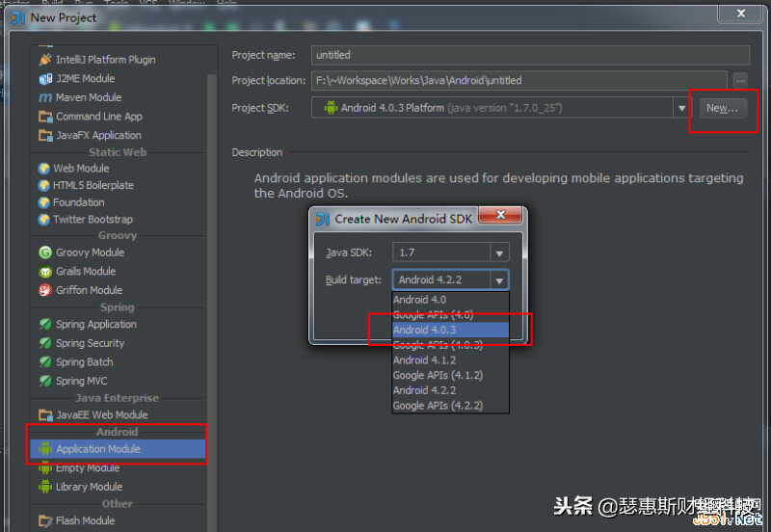Pick Android 4.0.3 build target
The image size is (771, 532).
pyautogui.click(x=450, y=330)
